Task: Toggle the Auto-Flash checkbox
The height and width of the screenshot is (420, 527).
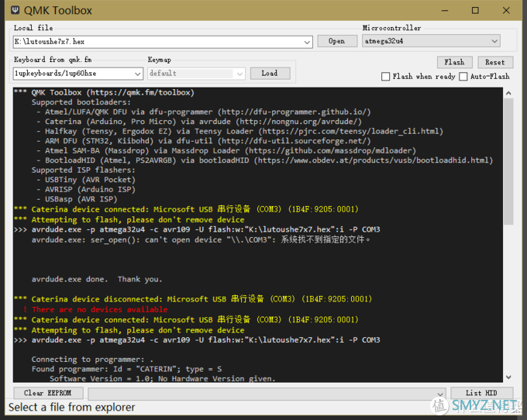Action: [463, 77]
